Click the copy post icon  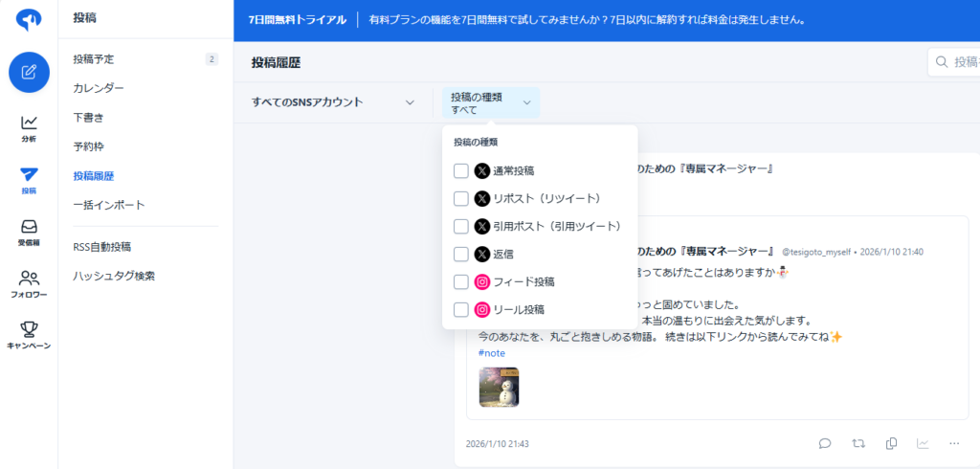point(891,443)
